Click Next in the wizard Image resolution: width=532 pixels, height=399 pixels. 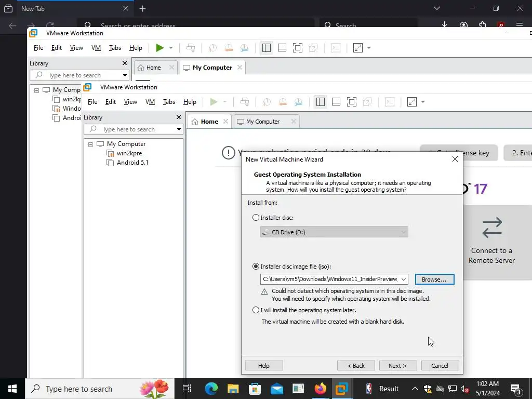pyautogui.click(x=397, y=365)
